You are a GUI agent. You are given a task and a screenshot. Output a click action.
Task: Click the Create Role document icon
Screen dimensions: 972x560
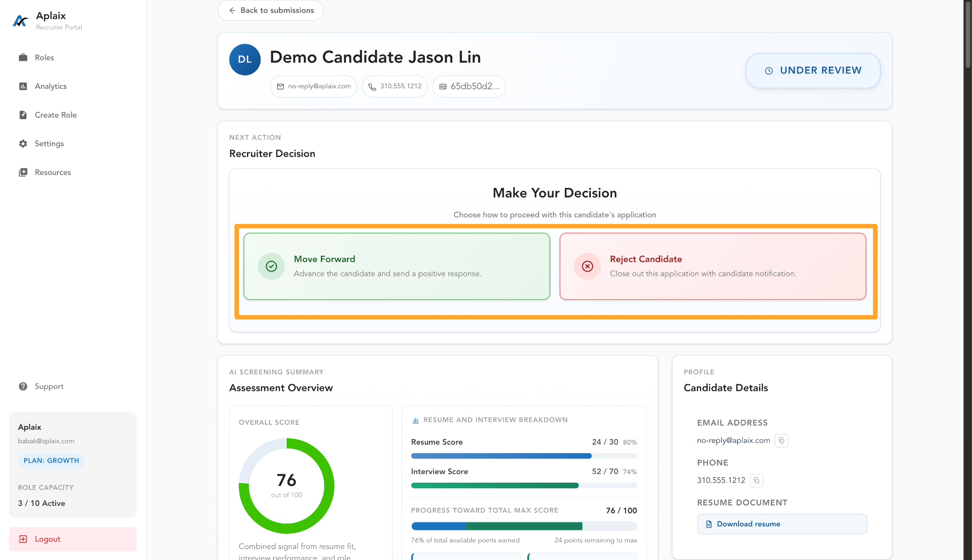pyautogui.click(x=23, y=115)
